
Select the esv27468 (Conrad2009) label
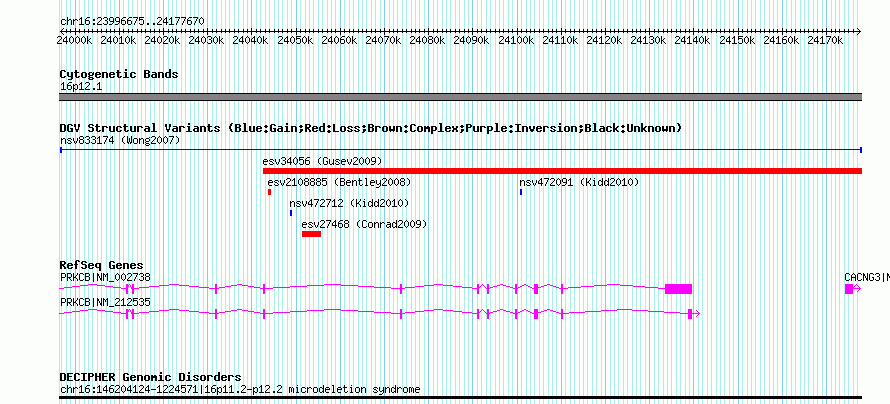[364, 225]
